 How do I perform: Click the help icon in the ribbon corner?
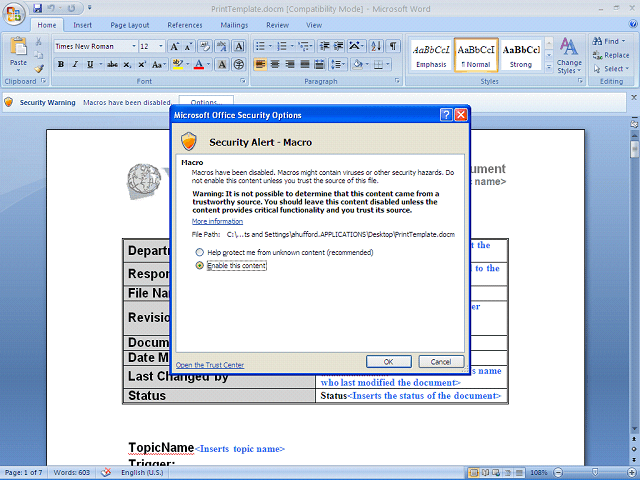tap(633, 24)
